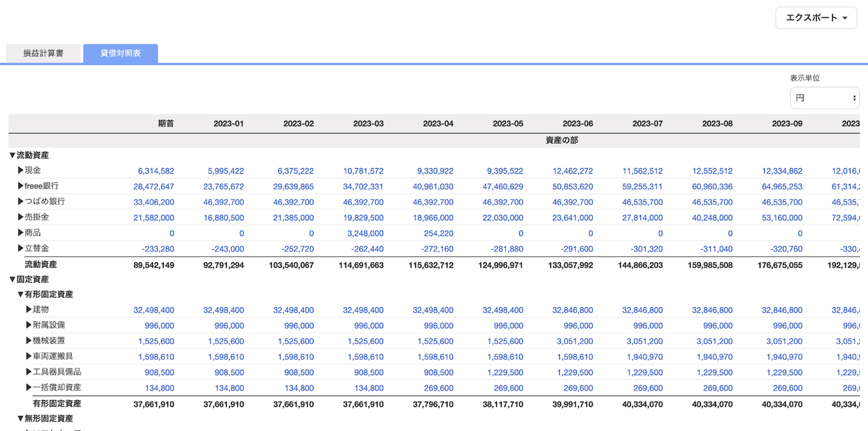Open the エクスポート dropdown button
Screen dimensions: 868x431
click(816, 18)
